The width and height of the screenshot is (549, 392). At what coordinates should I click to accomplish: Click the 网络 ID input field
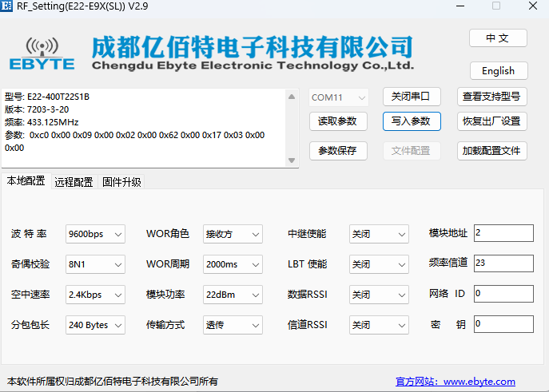[x=503, y=294]
